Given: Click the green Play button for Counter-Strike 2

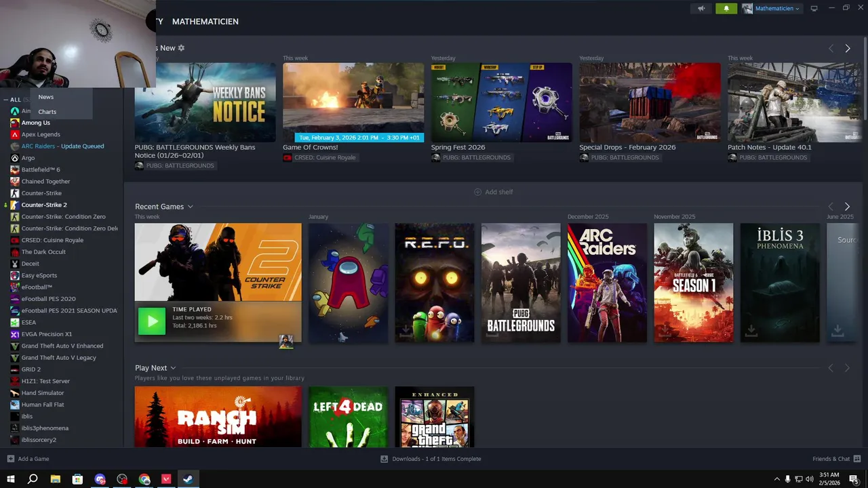Looking at the screenshot, I should 152,321.
